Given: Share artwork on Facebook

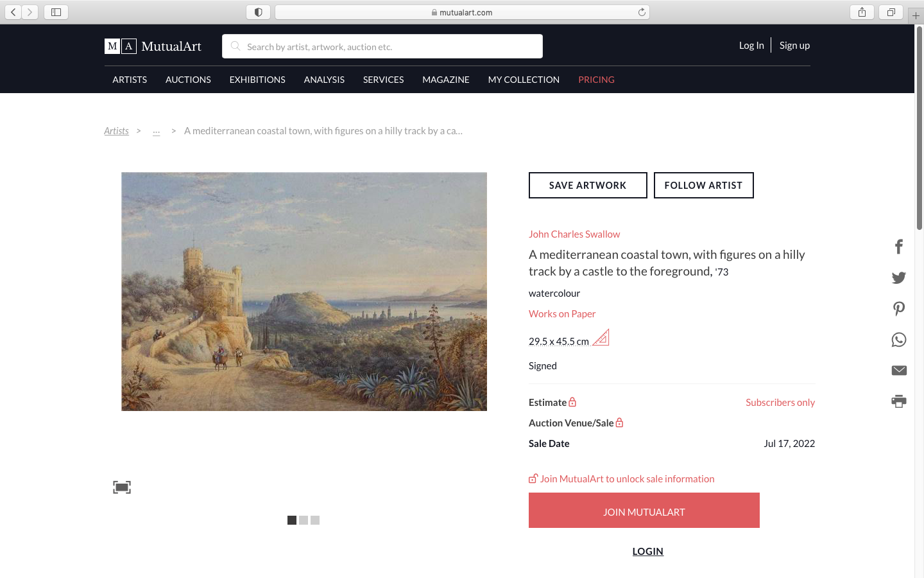Looking at the screenshot, I should [899, 247].
